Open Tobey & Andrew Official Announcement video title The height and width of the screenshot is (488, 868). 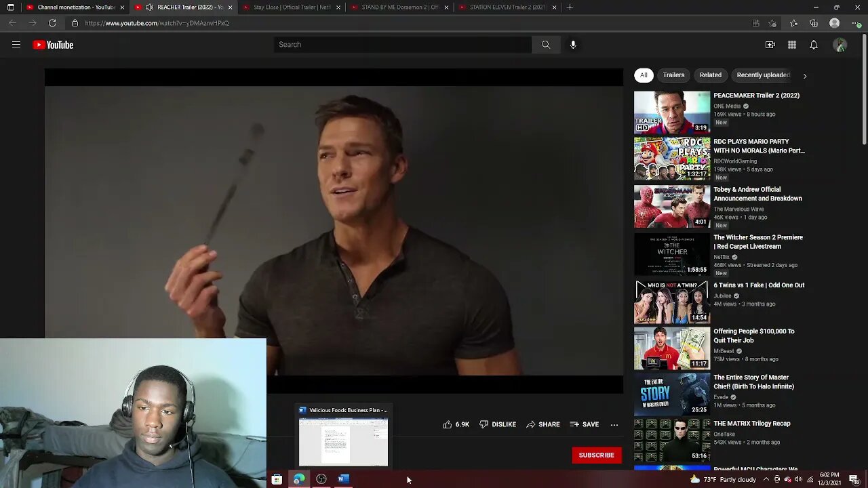click(x=757, y=194)
